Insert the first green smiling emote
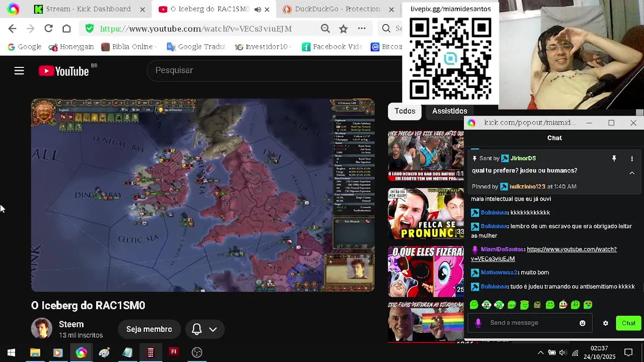644x362 pixels. (x=474, y=305)
